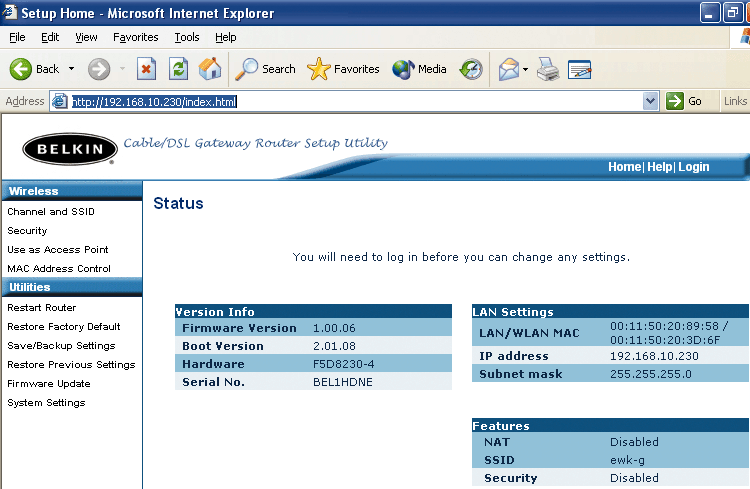
Task: Click the Login link in the router header
Action: coord(693,167)
